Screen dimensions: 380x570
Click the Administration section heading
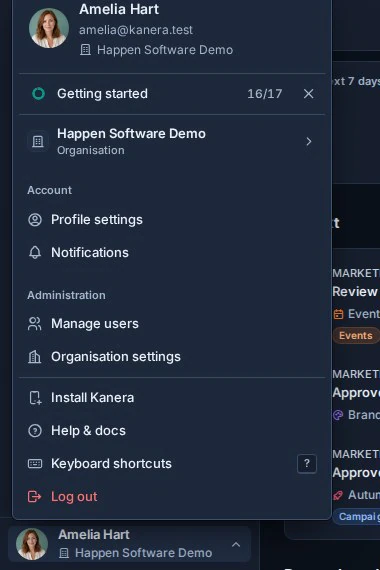pos(66,295)
